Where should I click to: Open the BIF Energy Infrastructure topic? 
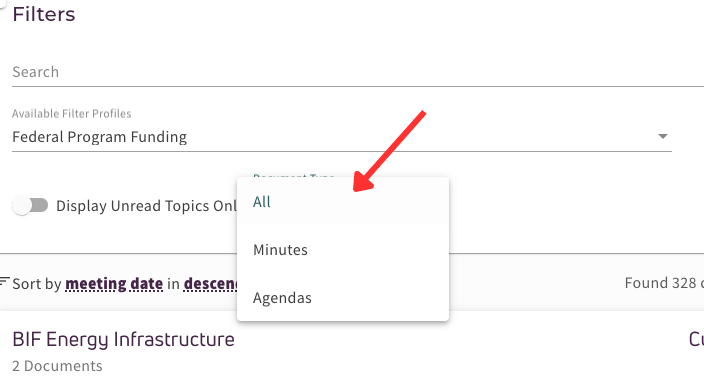(x=123, y=340)
